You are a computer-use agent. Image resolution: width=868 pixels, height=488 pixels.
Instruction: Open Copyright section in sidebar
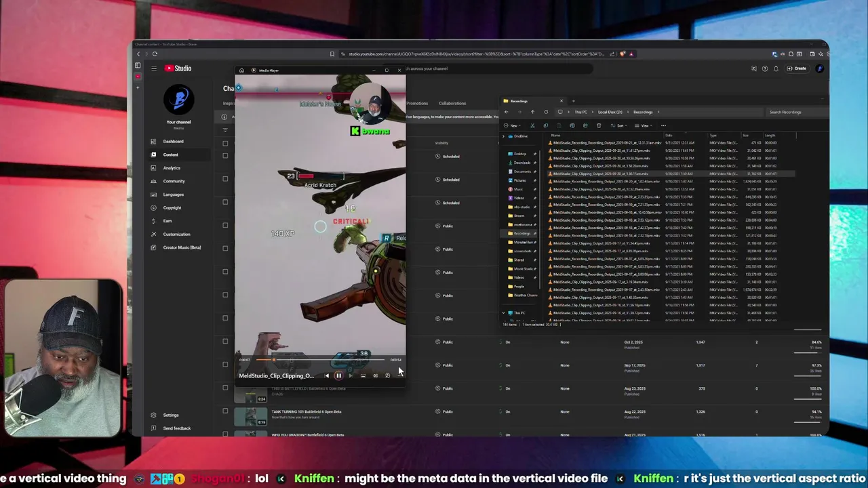pyautogui.click(x=172, y=208)
